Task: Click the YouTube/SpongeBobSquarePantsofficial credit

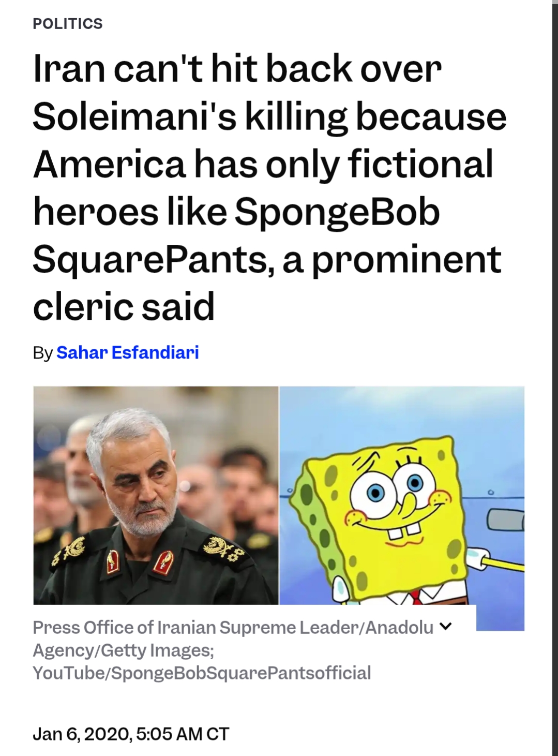Action: (x=202, y=673)
